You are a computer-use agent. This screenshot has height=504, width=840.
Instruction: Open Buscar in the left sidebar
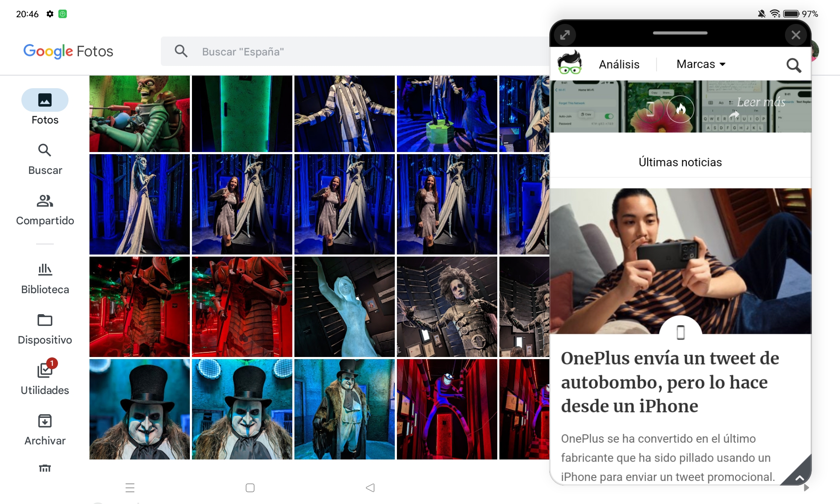click(45, 159)
